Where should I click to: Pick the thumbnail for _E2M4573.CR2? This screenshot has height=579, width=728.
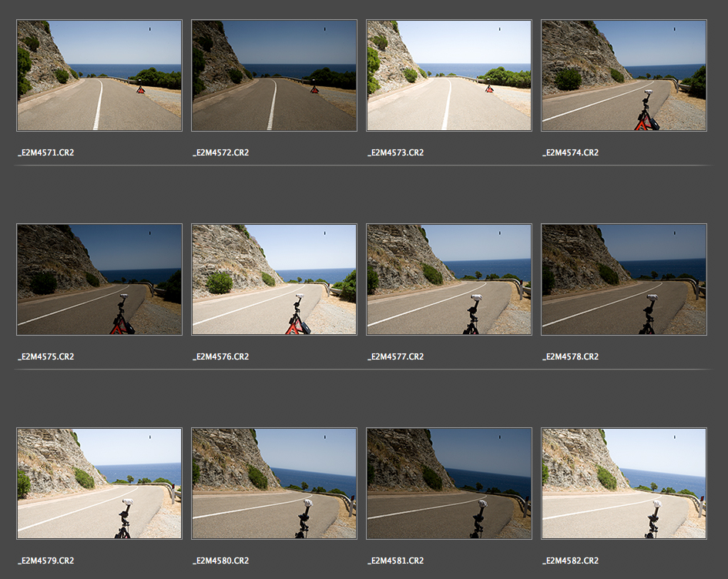(449, 75)
